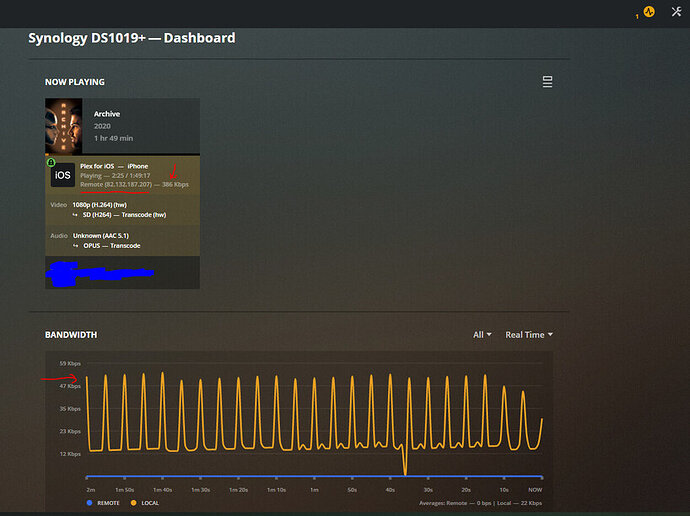Image resolution: width=690 pixels, height=516 pixels.
Task: Click the Archive movie poster thumbnail
Action: (x=64, y=126)
